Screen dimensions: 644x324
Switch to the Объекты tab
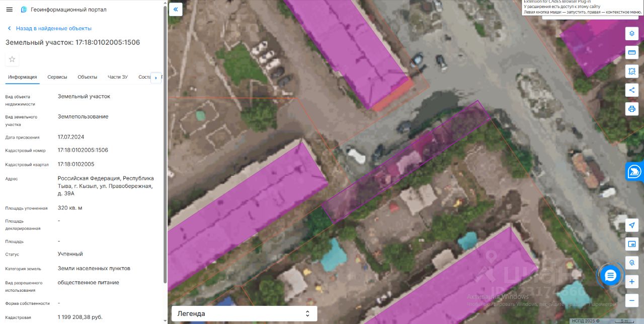click(x=88, y=77)
